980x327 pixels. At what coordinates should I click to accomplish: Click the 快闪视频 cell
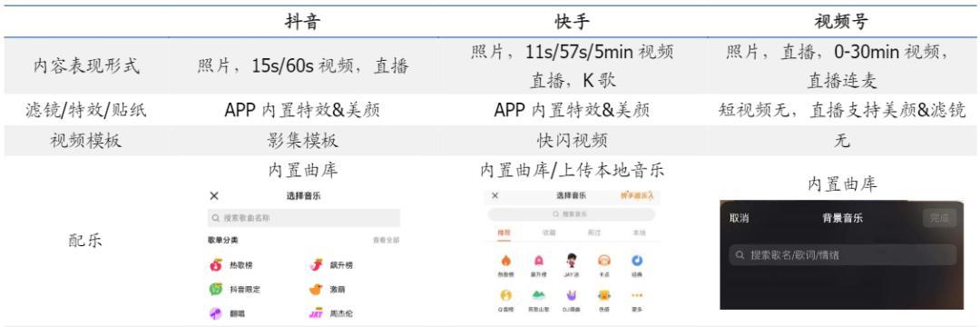tap(572, 141)
